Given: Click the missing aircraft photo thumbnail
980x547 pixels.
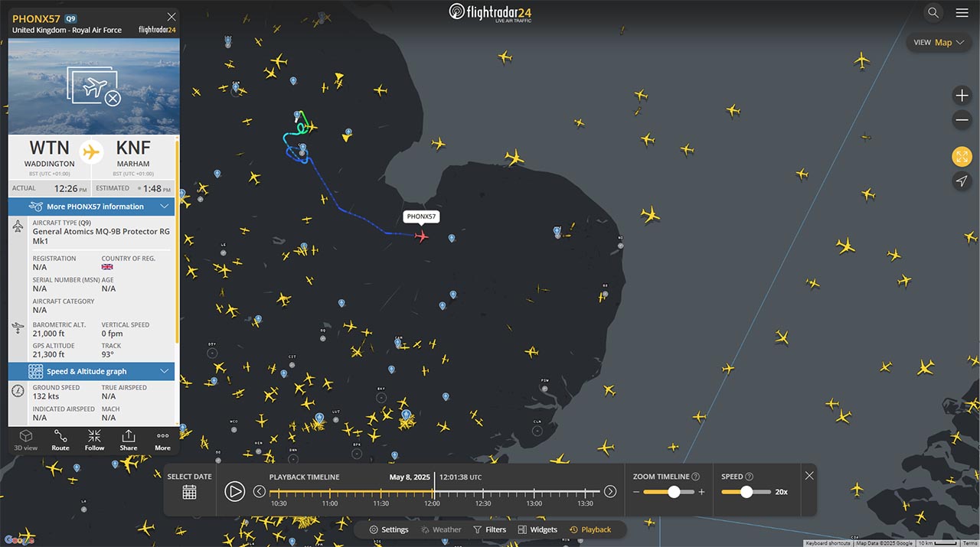Looking at the screenshot, I should [94, 86].
